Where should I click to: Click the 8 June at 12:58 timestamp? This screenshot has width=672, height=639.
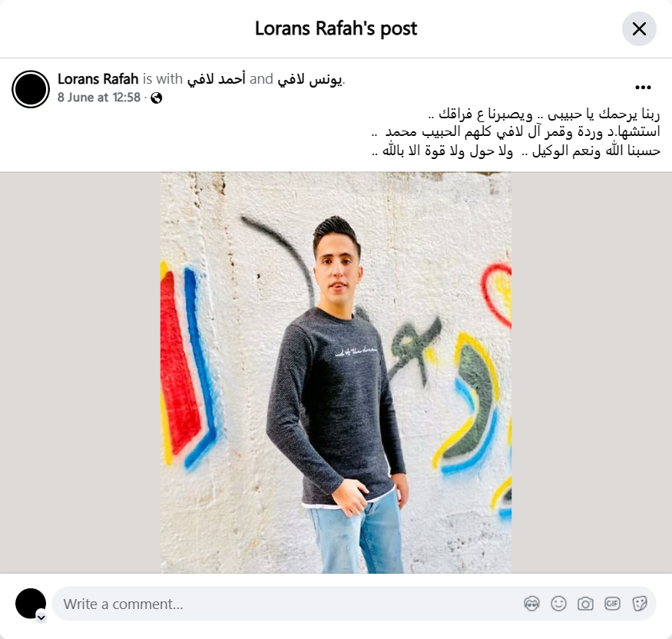[99, 98]
